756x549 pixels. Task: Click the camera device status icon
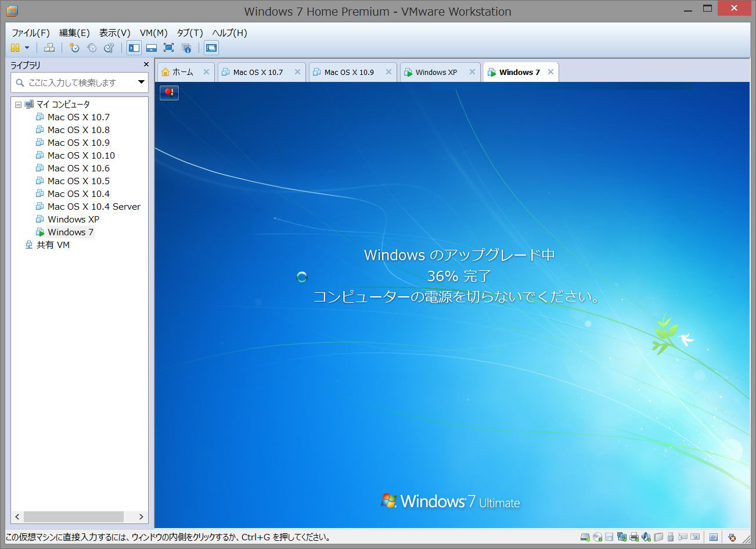695,537
